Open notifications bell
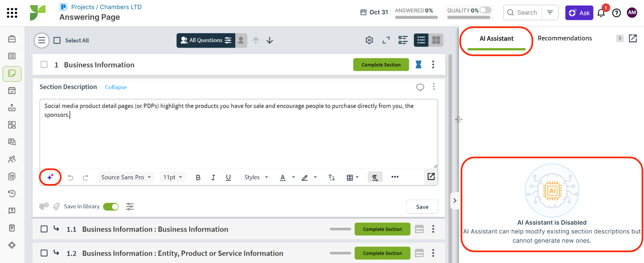Screen dimensions: 644x263 [x=601, y=13]
